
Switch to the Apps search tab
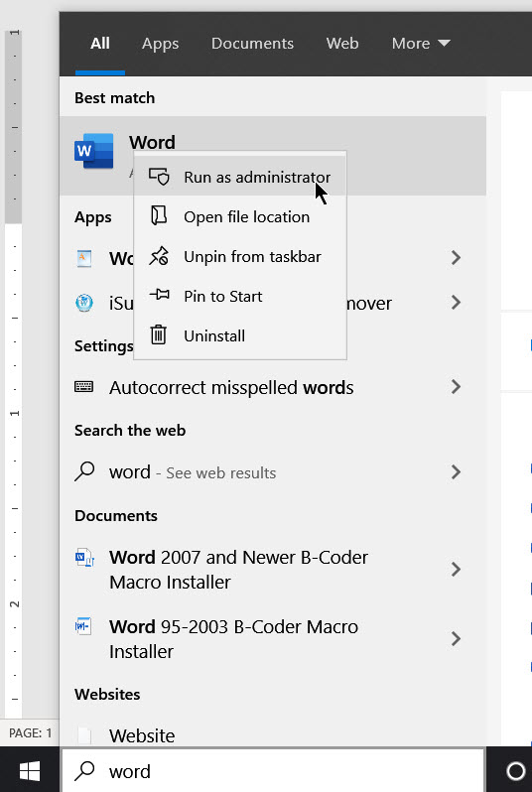click(160, 44)
